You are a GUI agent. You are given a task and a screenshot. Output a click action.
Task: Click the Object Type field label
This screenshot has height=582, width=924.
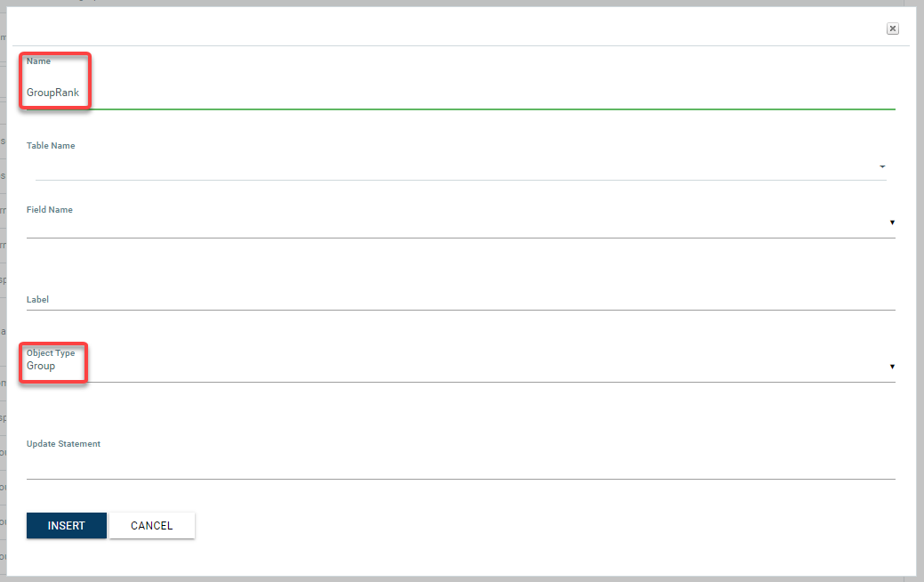[51, 353]
